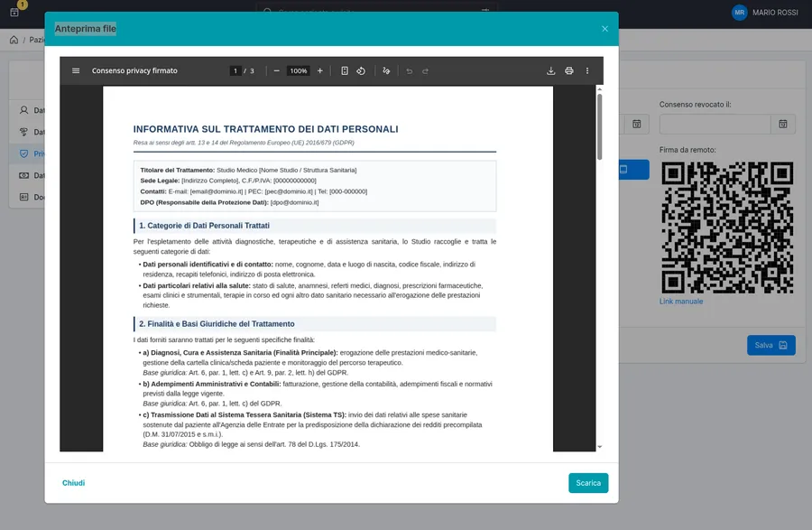Click the scrollbar up arrow
This screenshot has height=530, width=812.
pyautogui.click(x=600, y=89)
